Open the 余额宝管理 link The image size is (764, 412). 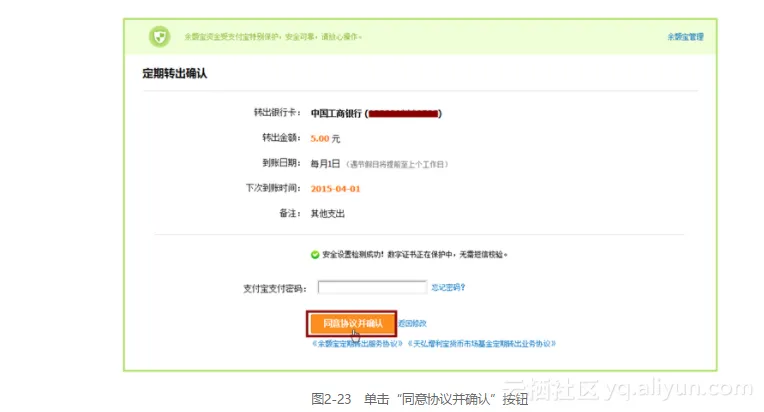click(685, 37)
